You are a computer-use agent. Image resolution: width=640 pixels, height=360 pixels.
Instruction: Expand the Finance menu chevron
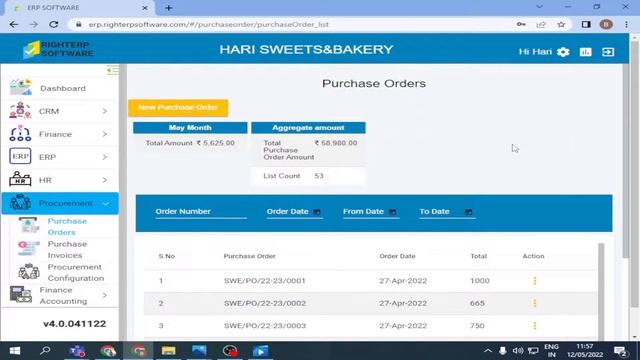click(x=105, y=134)
